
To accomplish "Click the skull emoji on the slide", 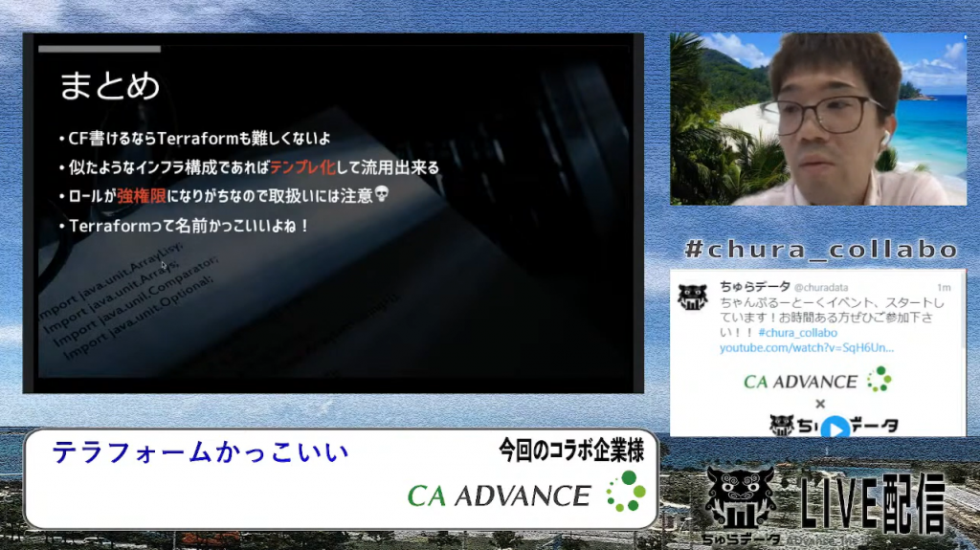I will (381, 194).
